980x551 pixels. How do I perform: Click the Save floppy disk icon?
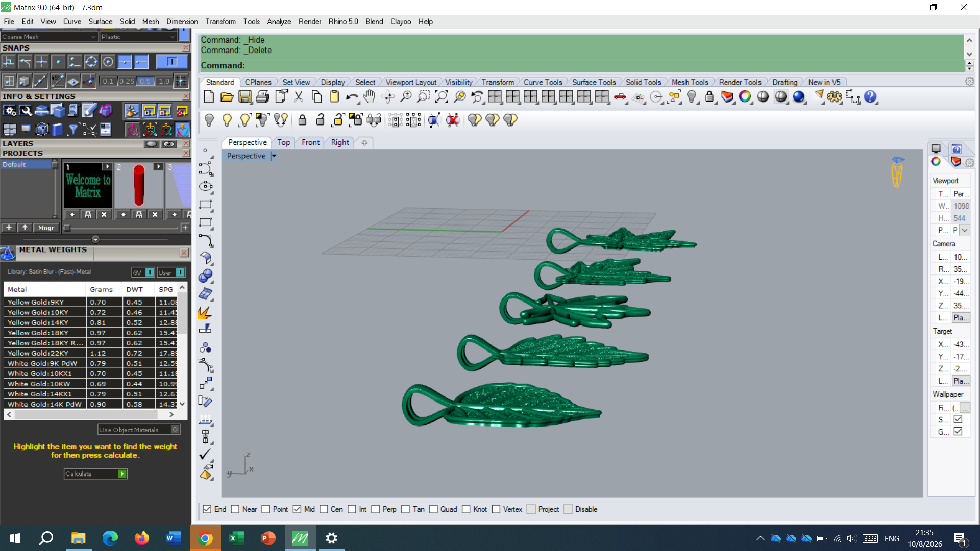(x=245, y=97)
